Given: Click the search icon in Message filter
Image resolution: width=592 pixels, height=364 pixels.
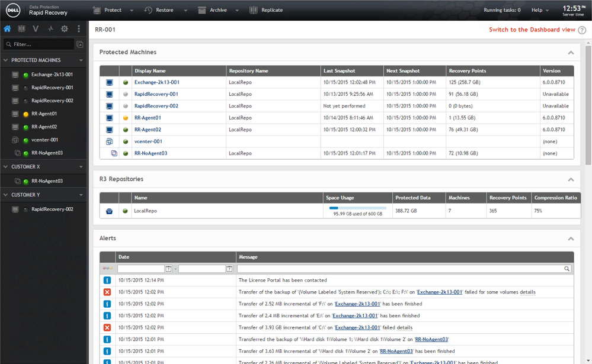Looking at the screenshot, I should [567, 269].
